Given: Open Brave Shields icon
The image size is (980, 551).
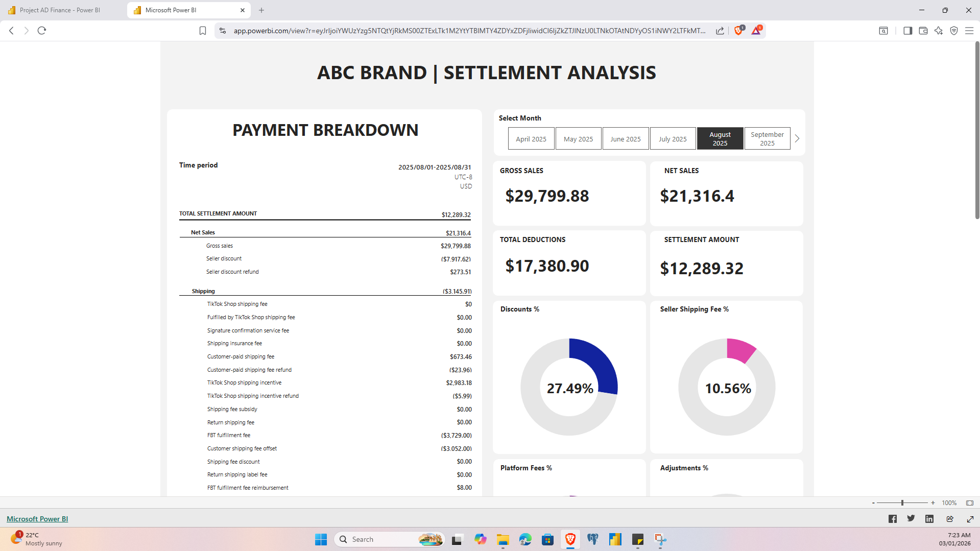Looking at the screenshot, I should 738,31.
